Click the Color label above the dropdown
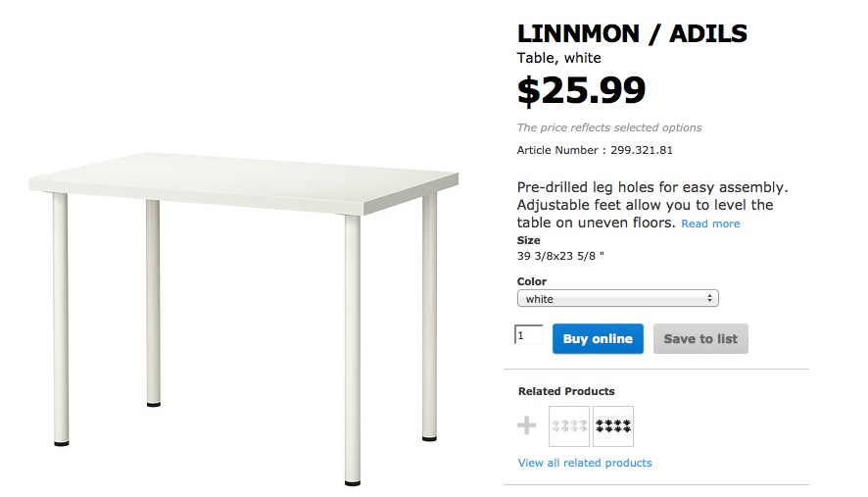 click(532, 281)
